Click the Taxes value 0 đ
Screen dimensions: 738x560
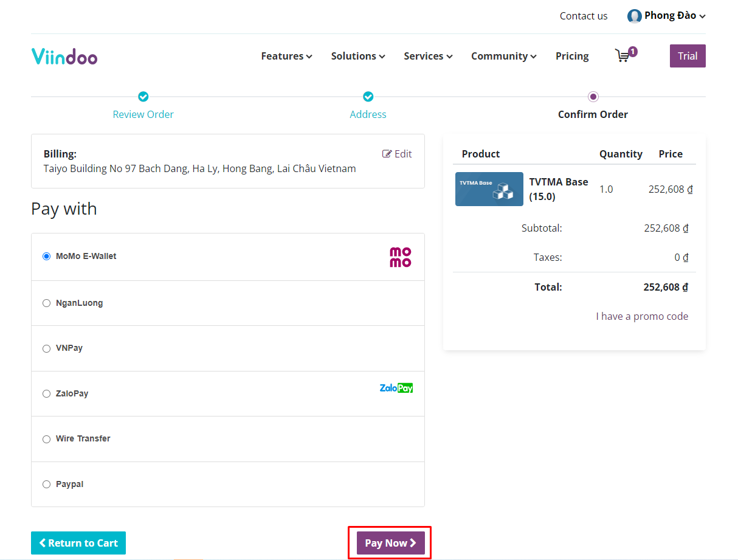tap(681, 258)
